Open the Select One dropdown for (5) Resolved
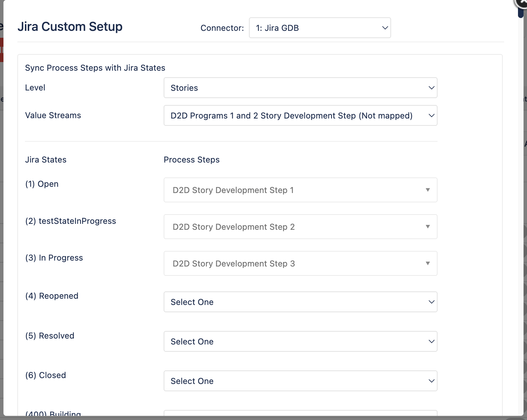The image size is (527, 420). tap(300, 341)
